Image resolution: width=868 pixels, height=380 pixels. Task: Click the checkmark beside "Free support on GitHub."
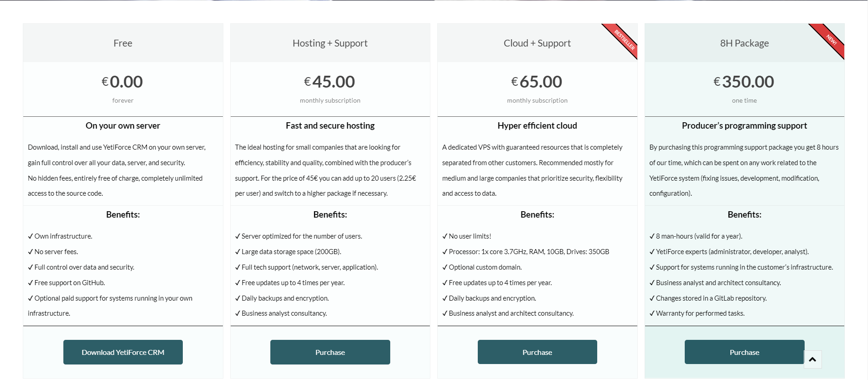(31, 283)
